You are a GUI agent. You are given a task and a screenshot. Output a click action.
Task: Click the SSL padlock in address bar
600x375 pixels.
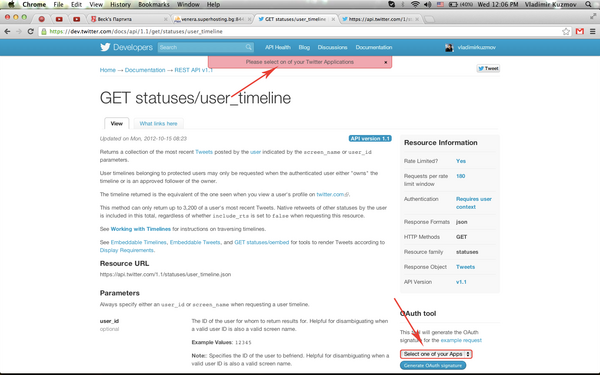click(x=44, y=31)
